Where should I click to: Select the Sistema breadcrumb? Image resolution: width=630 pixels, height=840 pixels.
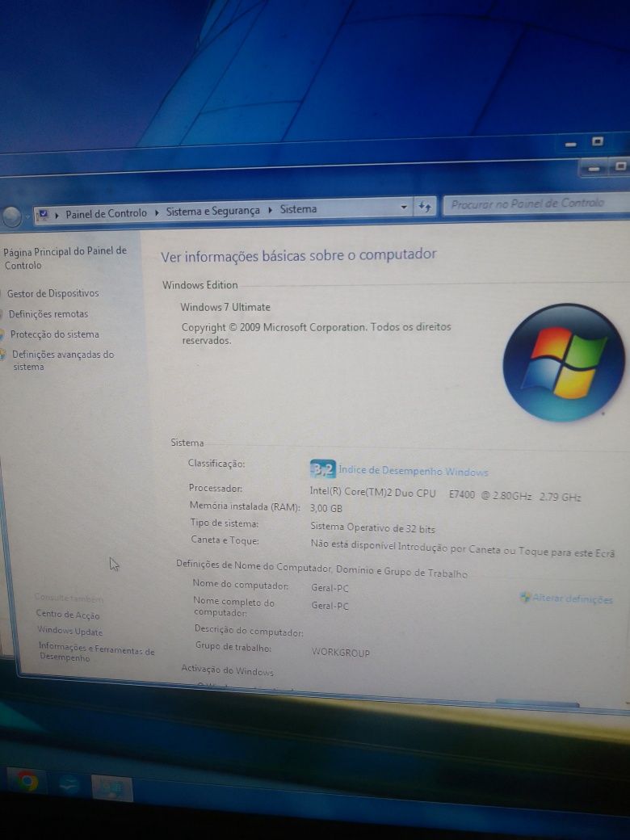pyautogui.click(x=298, y=209)
